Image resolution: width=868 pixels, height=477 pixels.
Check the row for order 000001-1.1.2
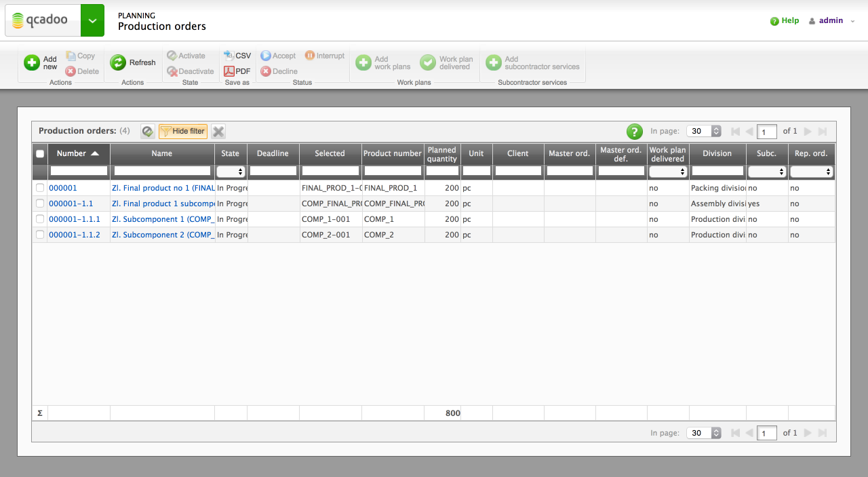click(39, 234)
